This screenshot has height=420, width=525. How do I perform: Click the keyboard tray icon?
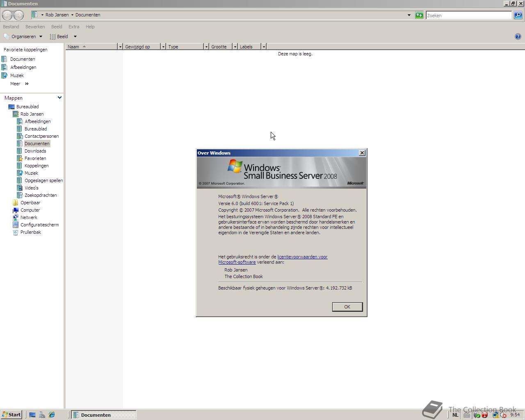coord(467,415)
